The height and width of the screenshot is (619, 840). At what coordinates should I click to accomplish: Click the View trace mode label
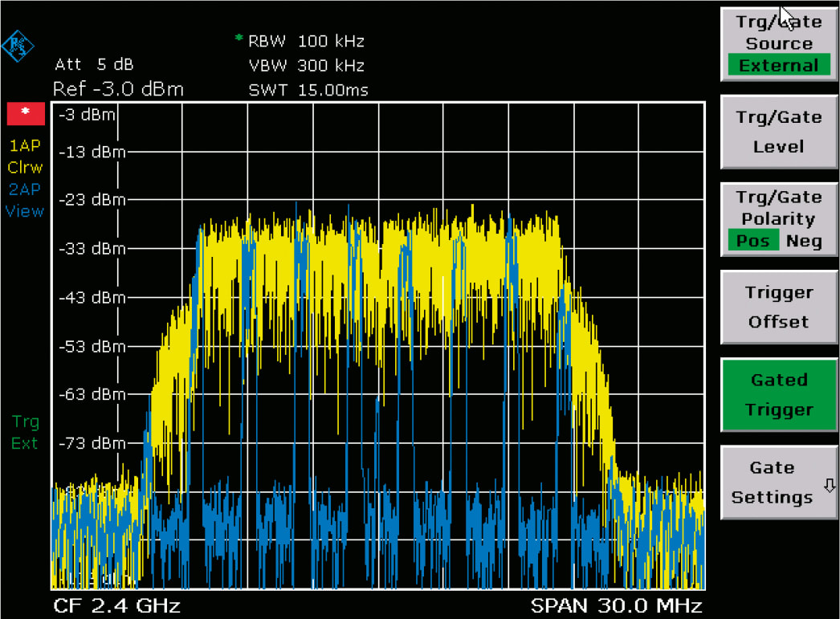pyautogui.click(x=25, y=211)
